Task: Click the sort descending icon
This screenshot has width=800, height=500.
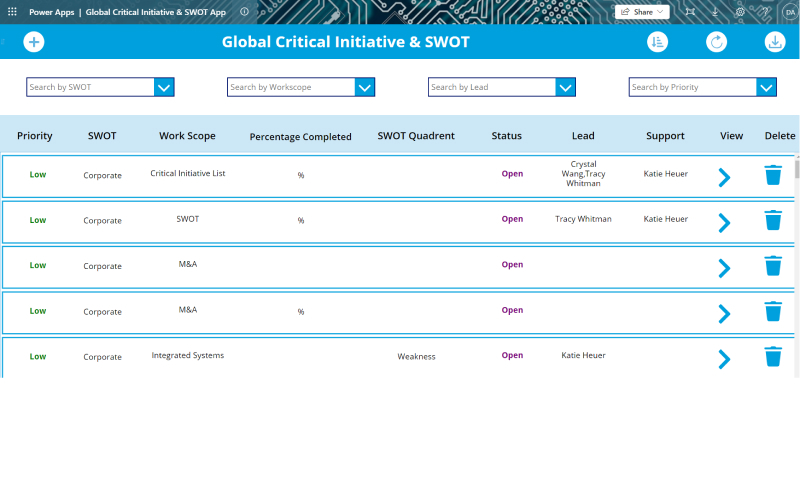Action: pos(657,42)
